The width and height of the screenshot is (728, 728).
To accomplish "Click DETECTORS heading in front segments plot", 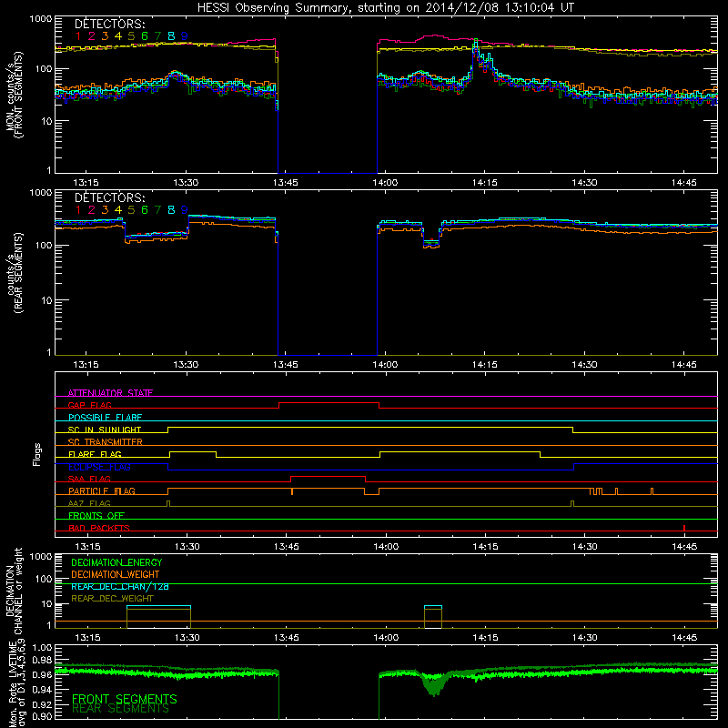I will [110, 24].
